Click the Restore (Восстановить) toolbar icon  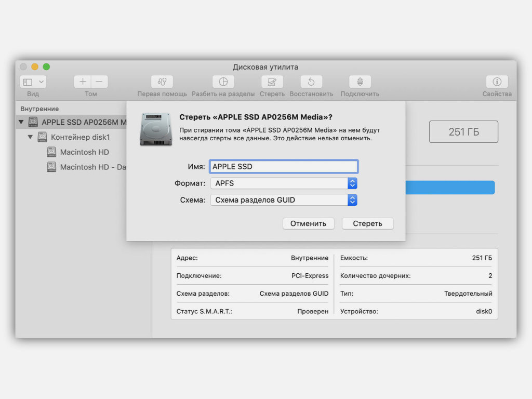[x=311, y=82]
